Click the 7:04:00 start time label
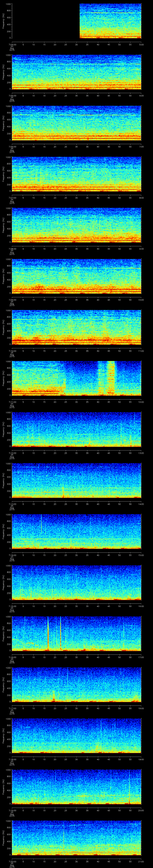Screen dimensions: 153x868 [x=12, y=44]
